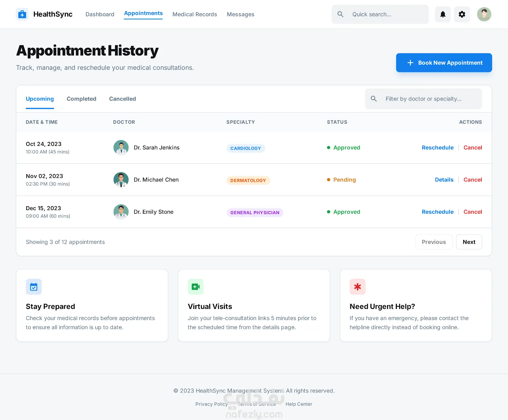The image size is (508, 420).
Task: Click the quick search magnifier icon
Action: pyautogui.click(x=340, y=14)
